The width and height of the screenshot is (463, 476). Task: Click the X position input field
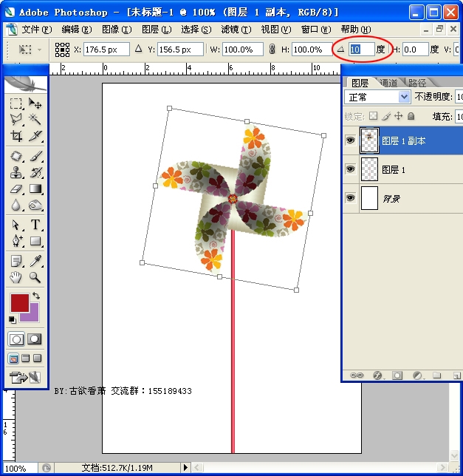click(106, 50)
